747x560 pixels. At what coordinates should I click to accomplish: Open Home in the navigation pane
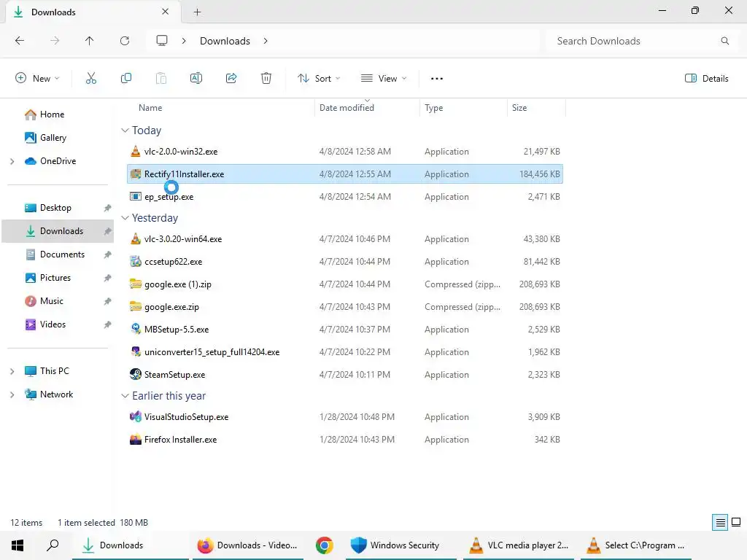pos(52,114)
